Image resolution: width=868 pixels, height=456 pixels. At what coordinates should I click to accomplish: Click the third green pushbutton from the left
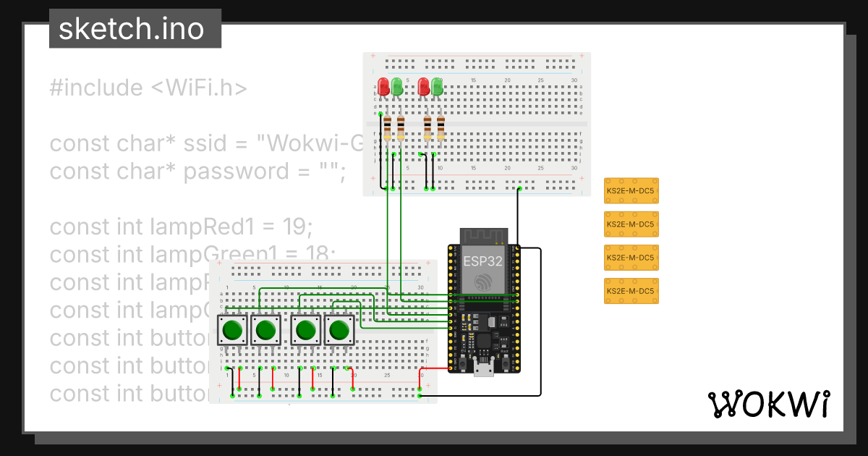pyautogui.click(x=306, y=330)
